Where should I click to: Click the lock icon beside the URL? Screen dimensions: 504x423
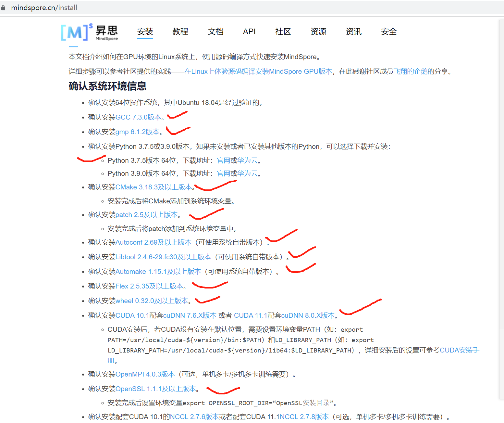point(4,8)
